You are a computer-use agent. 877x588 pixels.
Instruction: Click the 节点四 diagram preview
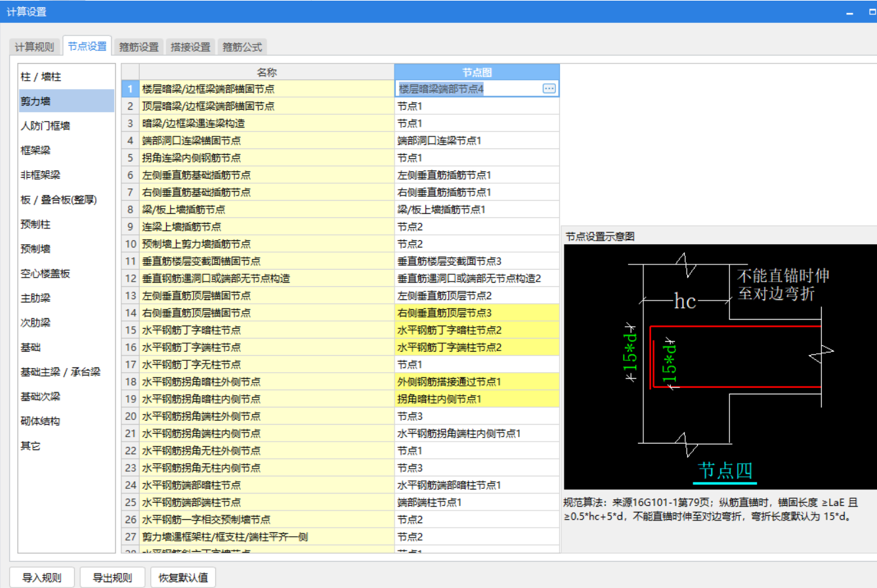tap(720, 367)
